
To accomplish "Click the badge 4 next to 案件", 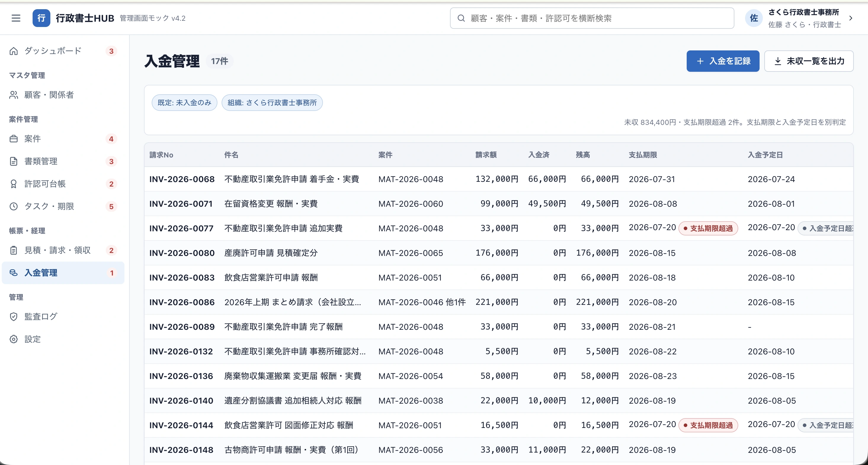I will (111, 138).
